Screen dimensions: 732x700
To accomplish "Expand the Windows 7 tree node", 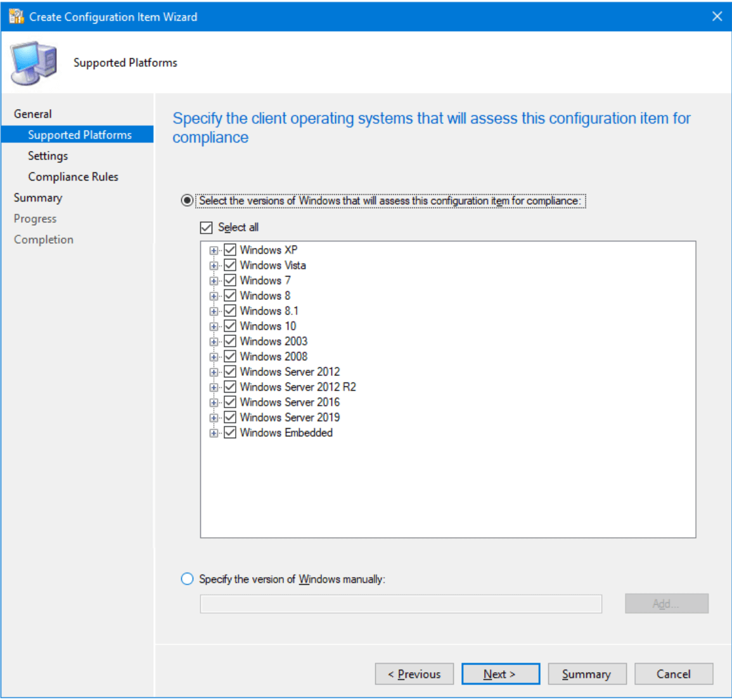I will [214, 281].
